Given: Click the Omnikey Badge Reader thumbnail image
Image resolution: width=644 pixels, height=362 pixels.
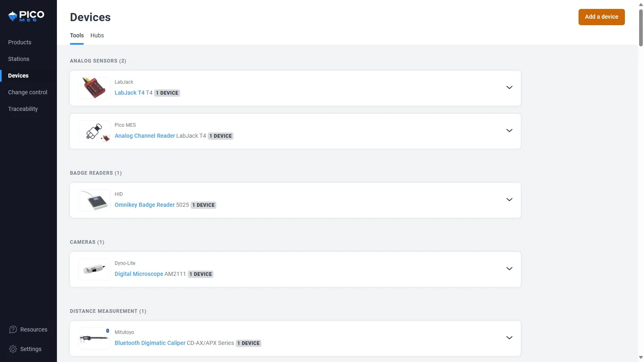Looking at the screenshot, I should 94,200.
